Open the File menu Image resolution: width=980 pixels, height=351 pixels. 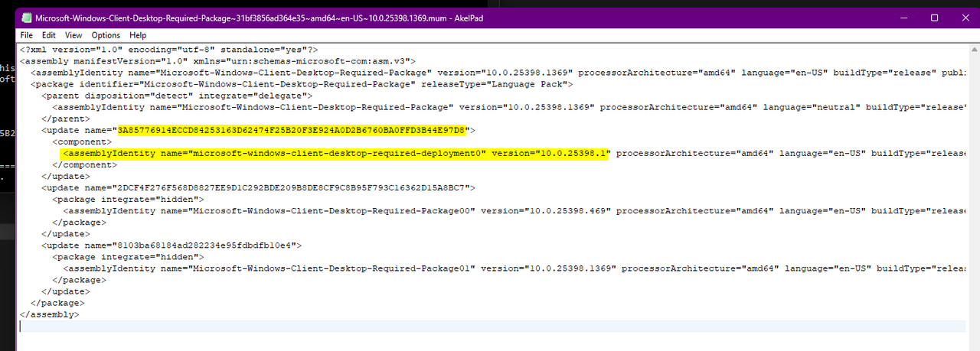point(26,35)
